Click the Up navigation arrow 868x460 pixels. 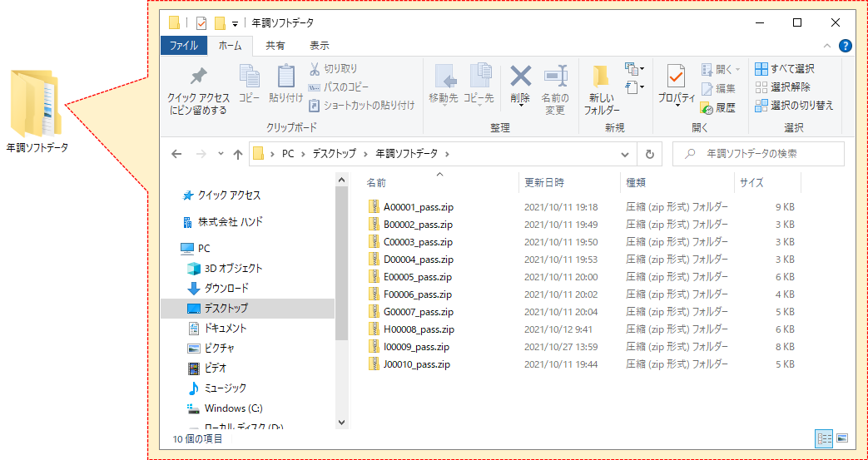coord(238,155)
